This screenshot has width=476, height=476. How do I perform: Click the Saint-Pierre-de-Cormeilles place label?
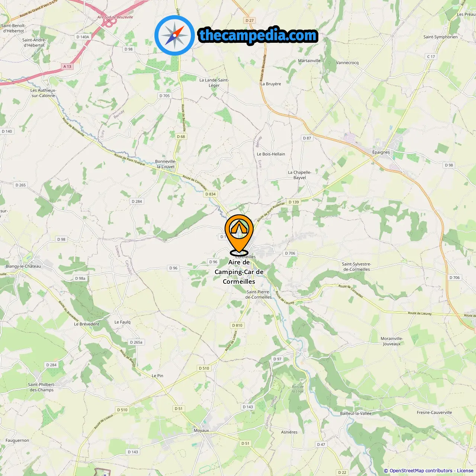(x=258, y=295)
